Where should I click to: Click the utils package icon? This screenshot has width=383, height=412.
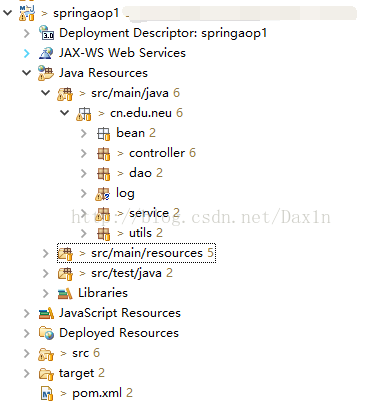[103, 233]
